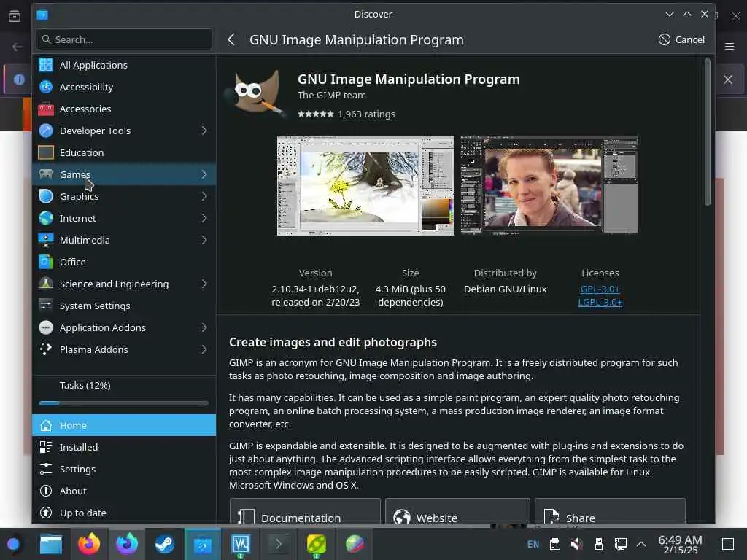Open the Up to date page
This screenshot has width=747, height=560.
pyautogui.click(x=124, y=513)
